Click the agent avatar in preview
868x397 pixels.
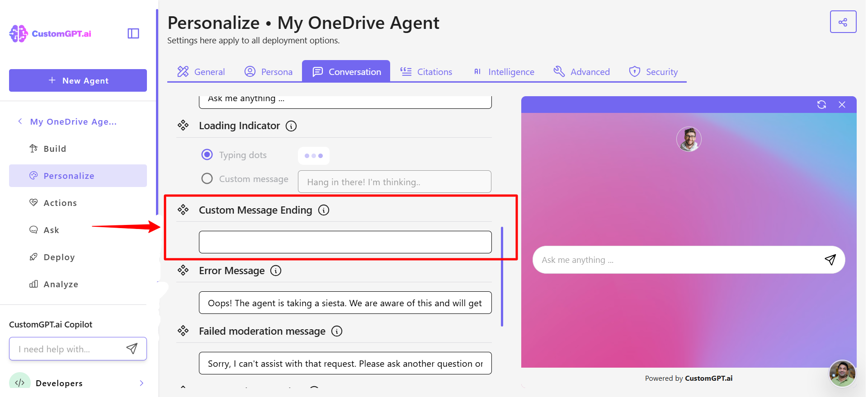[x=689, y=139]
